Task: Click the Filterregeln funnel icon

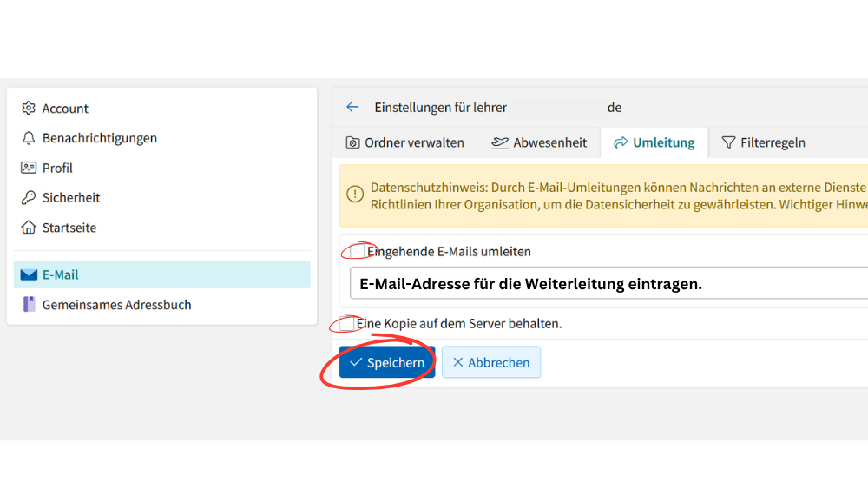Action: coord(728,143)
